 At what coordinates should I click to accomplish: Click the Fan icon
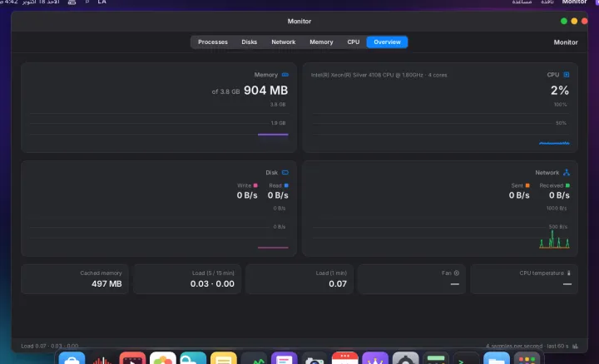(x=456, y=273)
